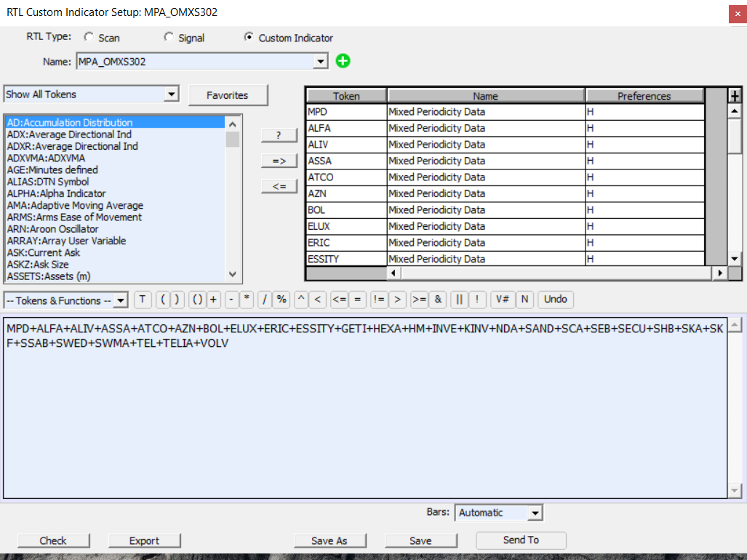This screenshot has width=747, height=560.
Task: Insert the multiplication asterisk operator
Action: point(247,300)
